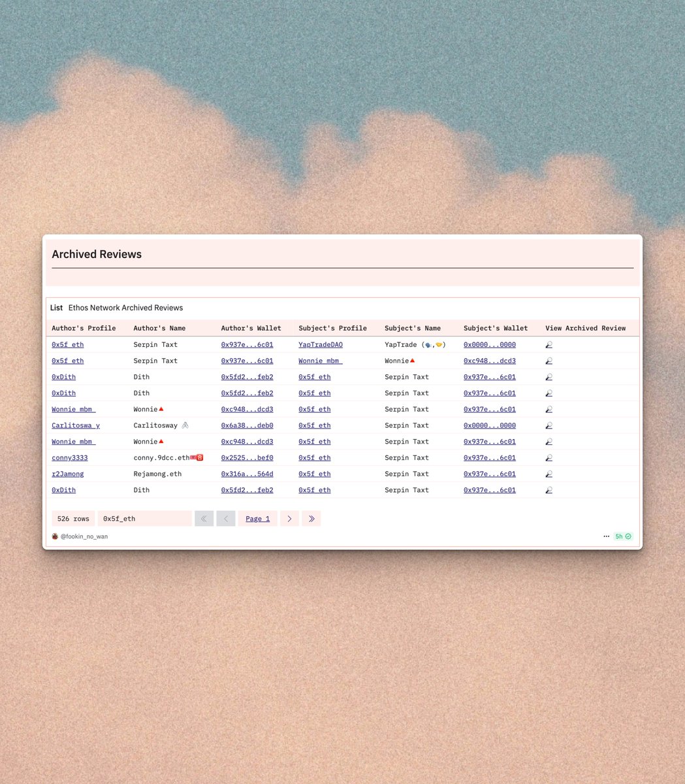The width and height of the screenshot is (685, 784).
Task: Open subject wallet 0xc948...dcd3 link
Action: (x=490, y=361)
